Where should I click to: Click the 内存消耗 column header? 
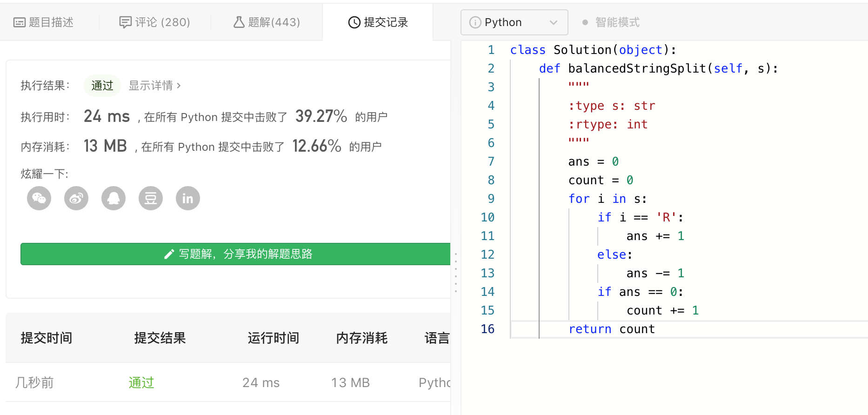pyautogui.click(x=362, y=338)
